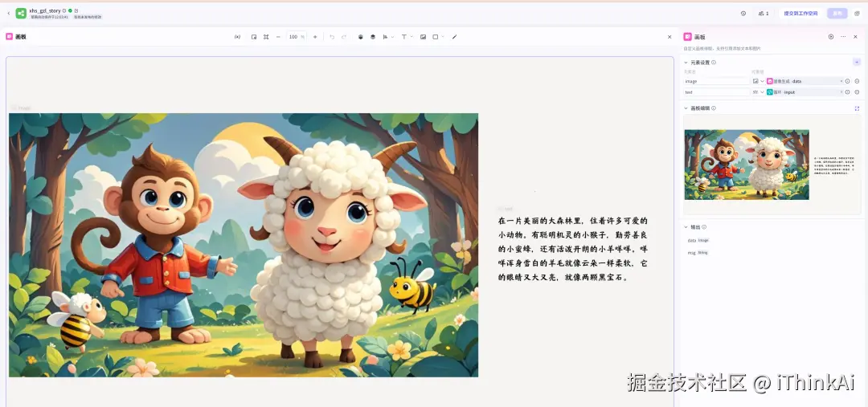This screenshot has width=868, height=407.
Task: Select the pencil draw tool
Action: point(454,37)
